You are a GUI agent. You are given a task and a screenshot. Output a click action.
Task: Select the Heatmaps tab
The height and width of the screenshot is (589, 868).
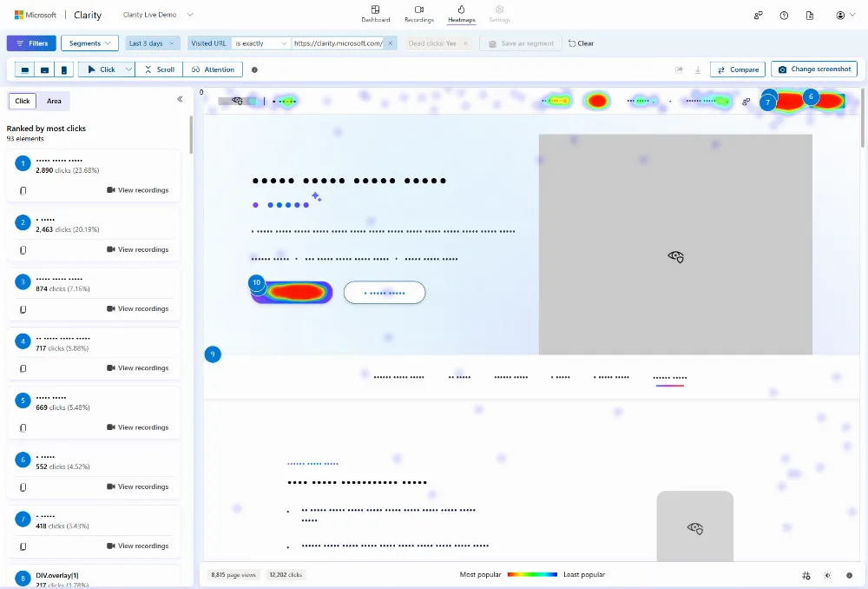(x=461, y=14)
